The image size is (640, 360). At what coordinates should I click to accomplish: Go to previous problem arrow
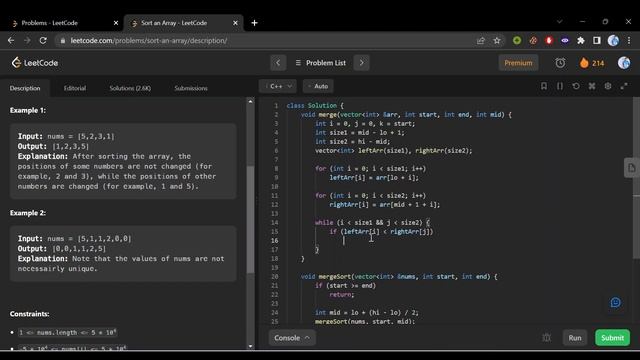[x=278, y=63]
